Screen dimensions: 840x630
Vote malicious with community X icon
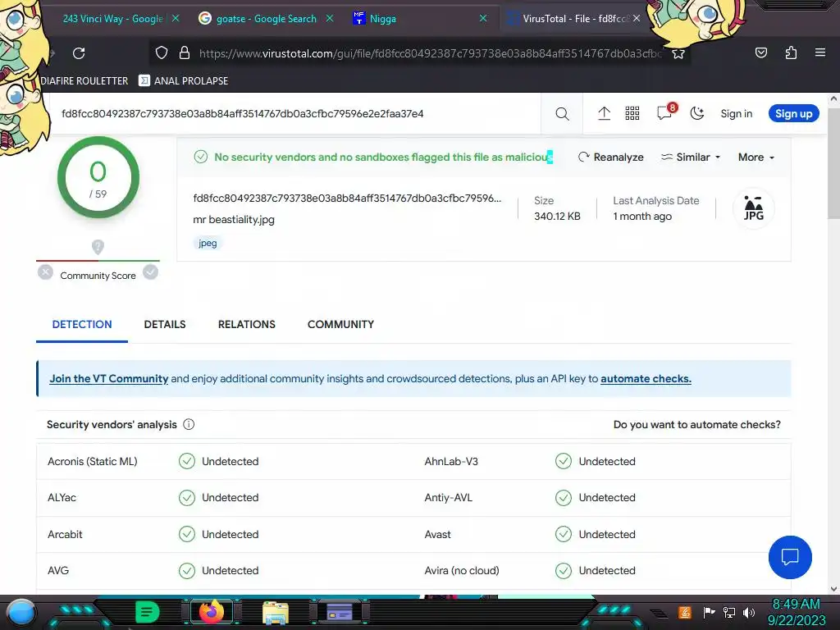coord(46,272)
